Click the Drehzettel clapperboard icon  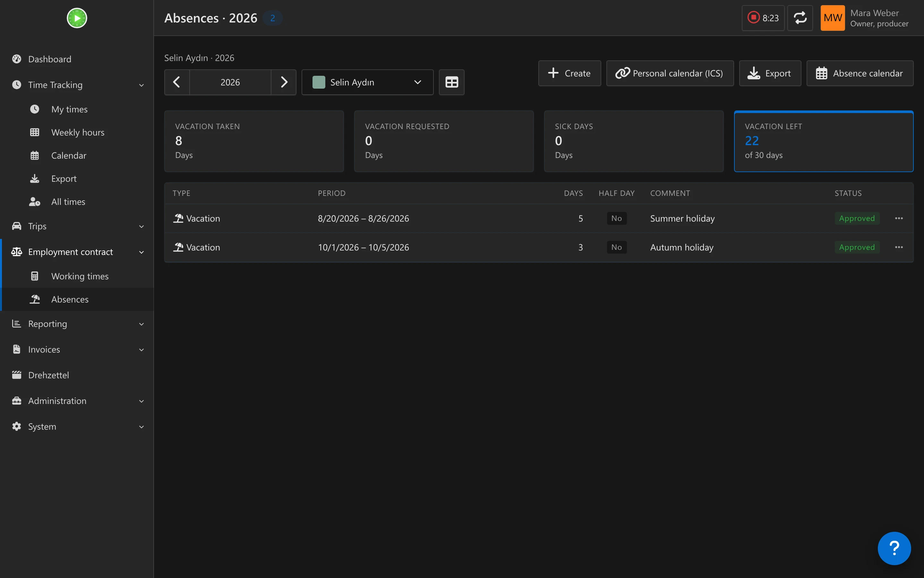[x=16, y=375]
